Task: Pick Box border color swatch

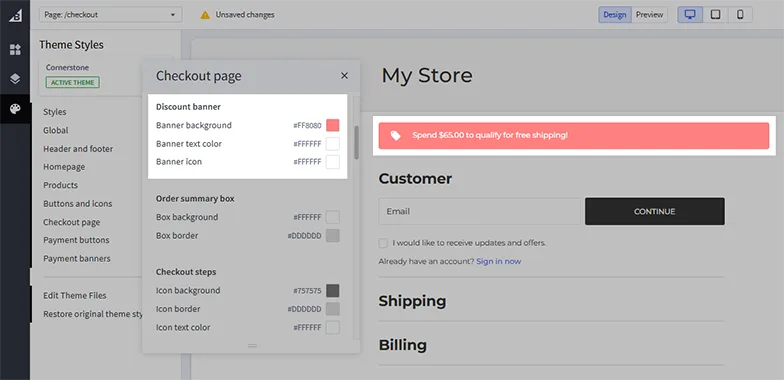Action: point(332,236)
